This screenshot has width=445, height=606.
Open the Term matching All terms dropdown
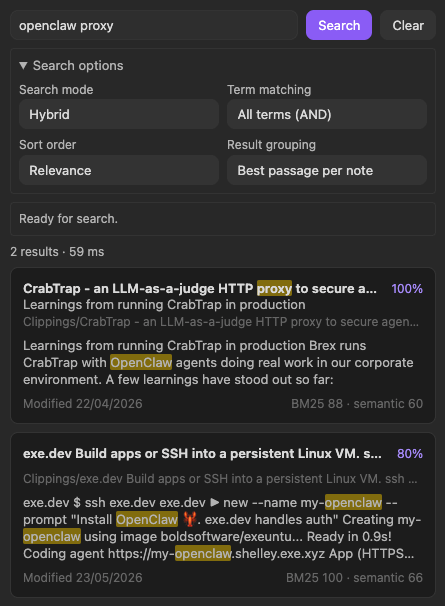coord(327,114)
